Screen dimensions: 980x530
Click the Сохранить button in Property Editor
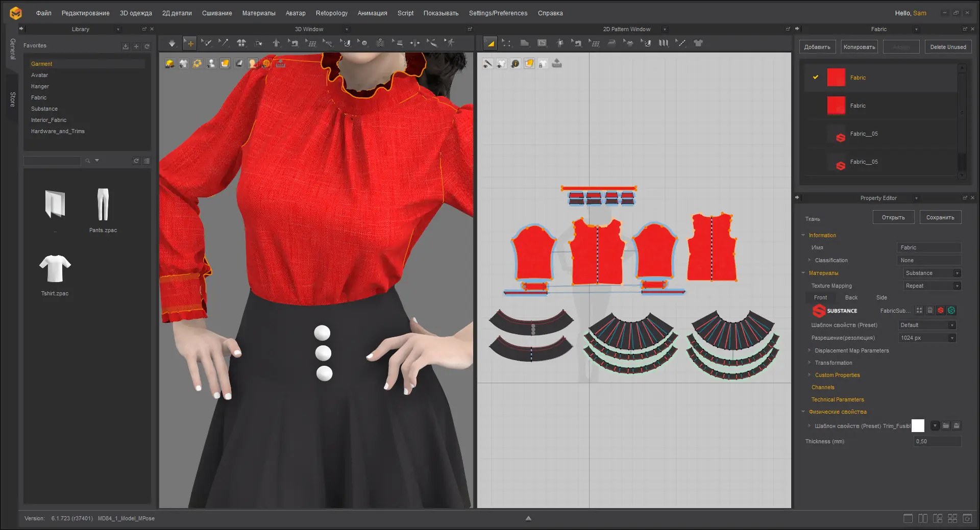[940, 217]
